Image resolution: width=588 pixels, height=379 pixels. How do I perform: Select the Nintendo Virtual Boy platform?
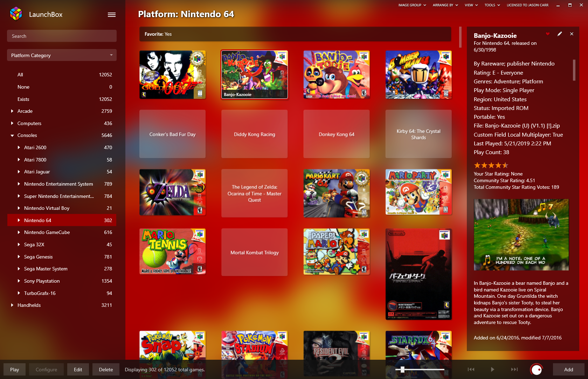point(62,208)
